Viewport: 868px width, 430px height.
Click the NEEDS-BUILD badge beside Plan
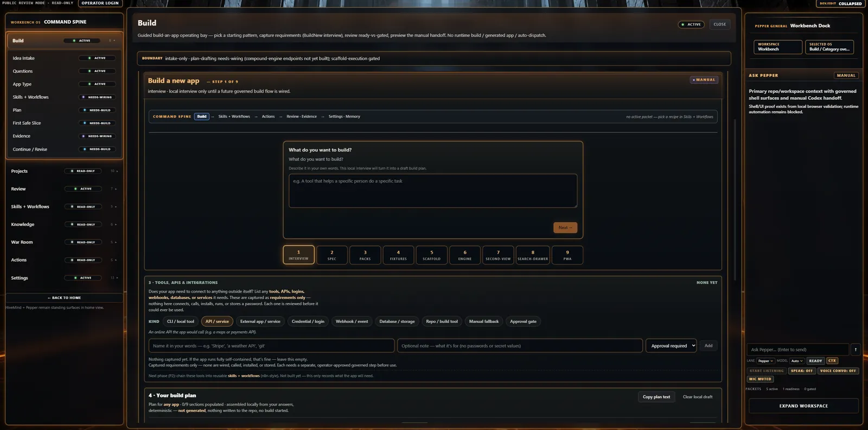coord(97,110)
